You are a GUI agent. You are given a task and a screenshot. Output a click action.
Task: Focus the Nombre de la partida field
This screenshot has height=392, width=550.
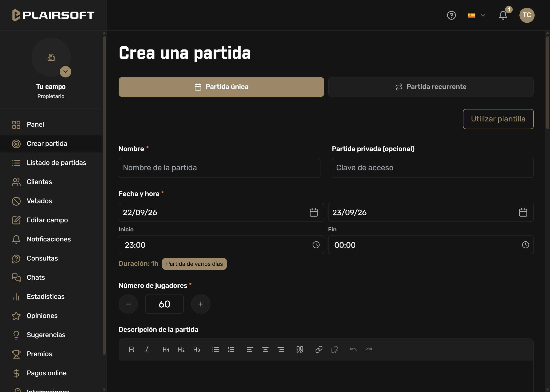click(x=219, y=168)
